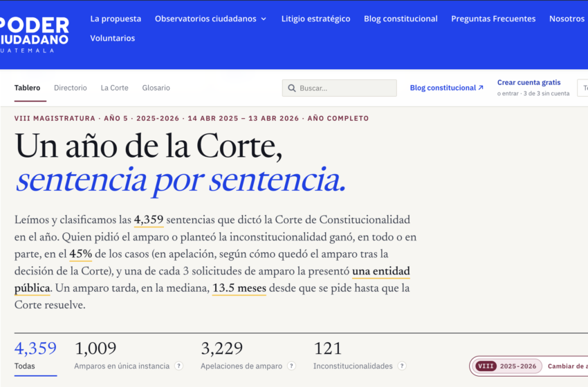Click the '4,359' highlighted figure in paragraph
This screenshot has height=387, width=588.
[149, 220]
